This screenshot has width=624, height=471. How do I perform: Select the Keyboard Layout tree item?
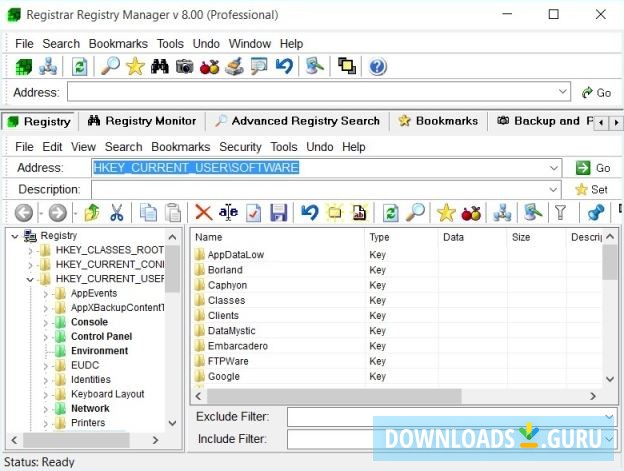pyautogui.click(x=107, y=394)
